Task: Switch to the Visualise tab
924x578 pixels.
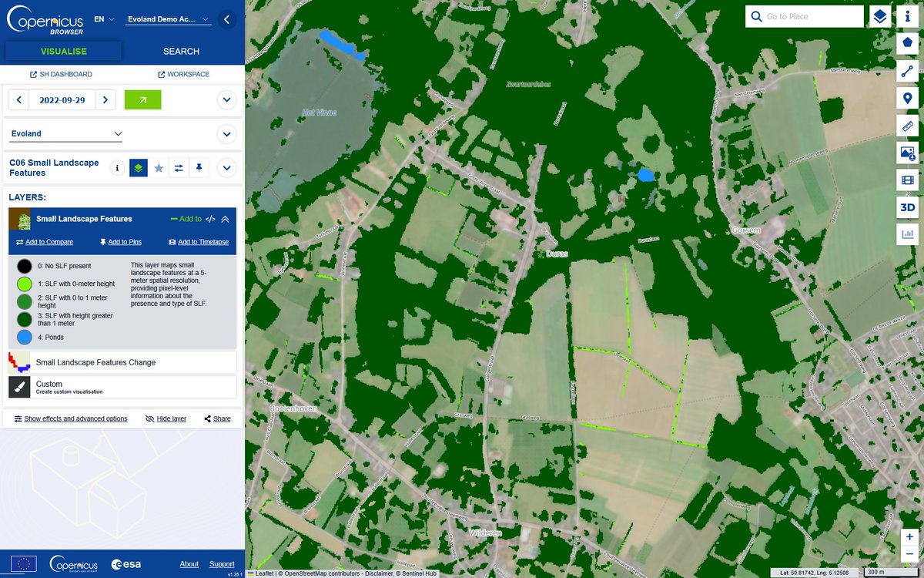Action: pos(64,52)
